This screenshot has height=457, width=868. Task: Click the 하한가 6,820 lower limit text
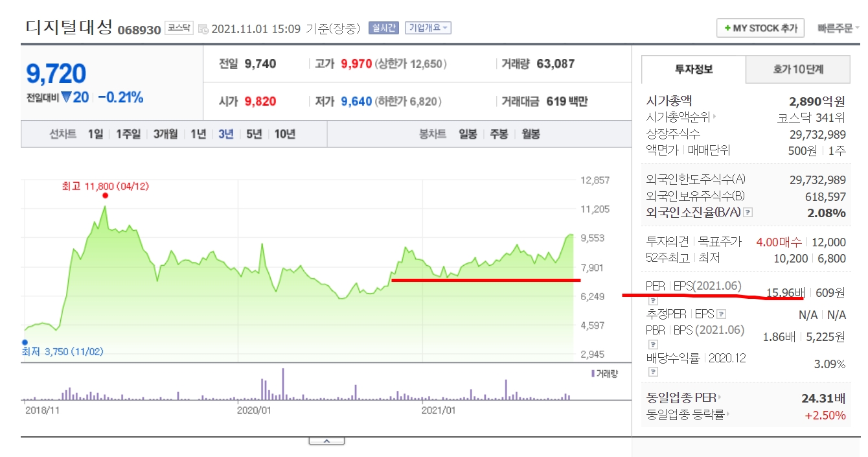[408, 101]
